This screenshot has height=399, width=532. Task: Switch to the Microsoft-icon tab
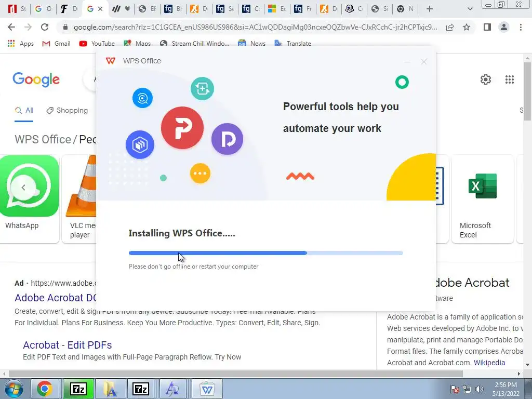point(277,9)
